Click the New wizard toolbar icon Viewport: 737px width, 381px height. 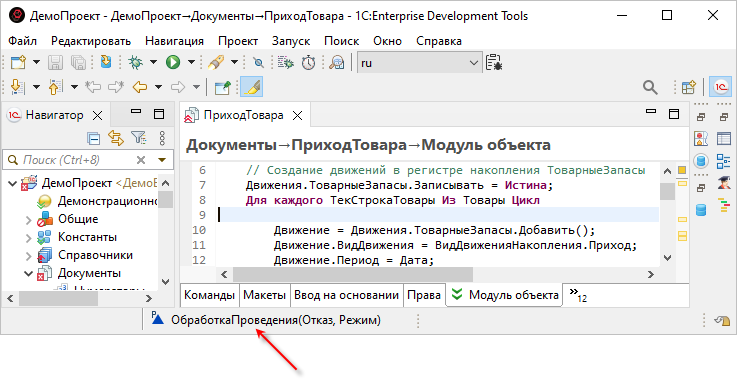[18, 62]
